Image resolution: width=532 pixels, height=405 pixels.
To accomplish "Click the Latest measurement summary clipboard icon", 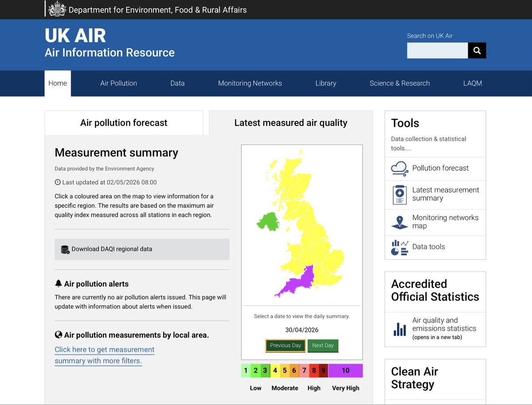I will (399, 194).
